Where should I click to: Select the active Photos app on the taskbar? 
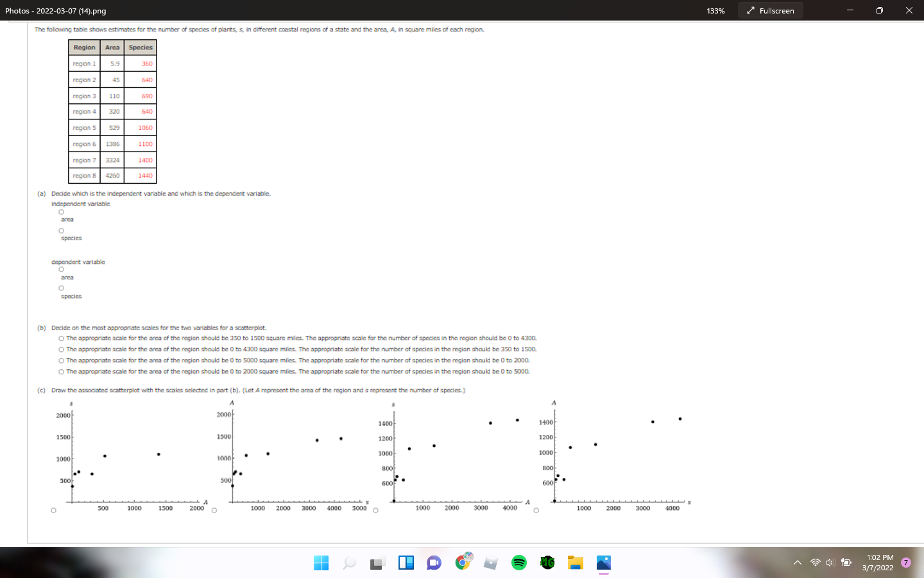[x=603, y=563]
